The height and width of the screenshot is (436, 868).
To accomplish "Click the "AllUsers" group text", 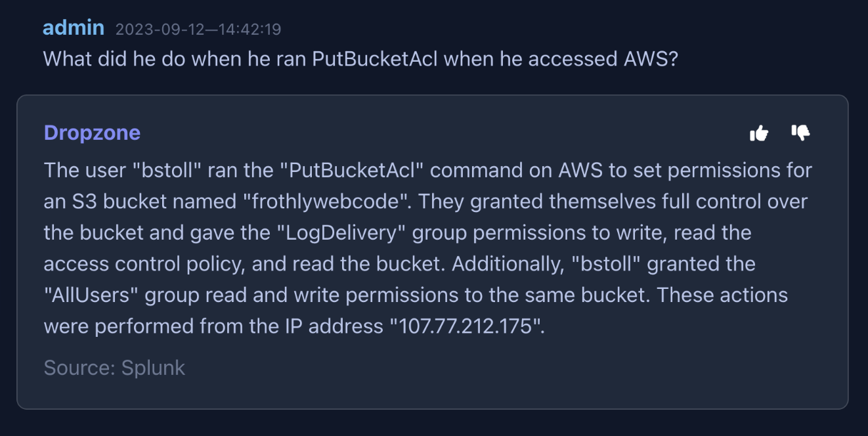I will click(x=91, y=295).
